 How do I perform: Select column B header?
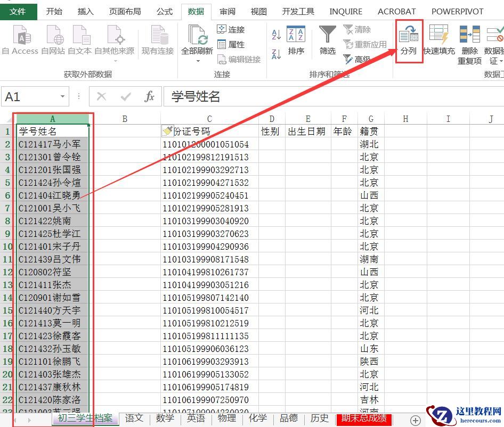[125, 119]
